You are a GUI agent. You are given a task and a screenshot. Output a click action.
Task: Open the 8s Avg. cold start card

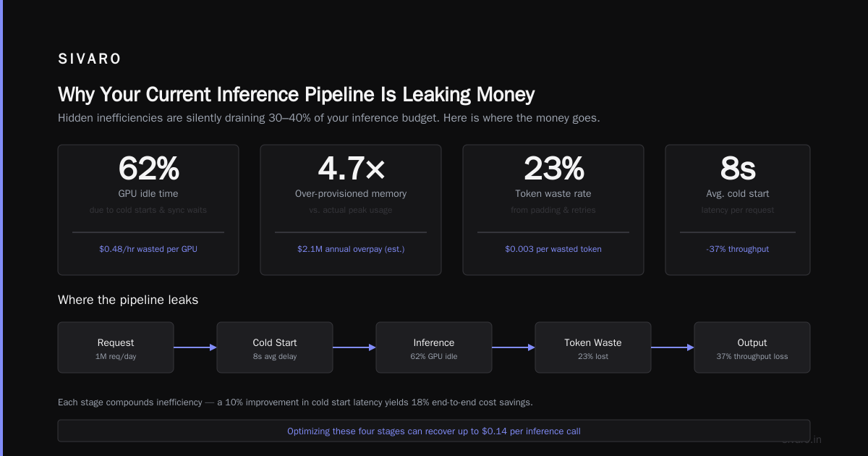pyautogui.click(x=738, y=210)
